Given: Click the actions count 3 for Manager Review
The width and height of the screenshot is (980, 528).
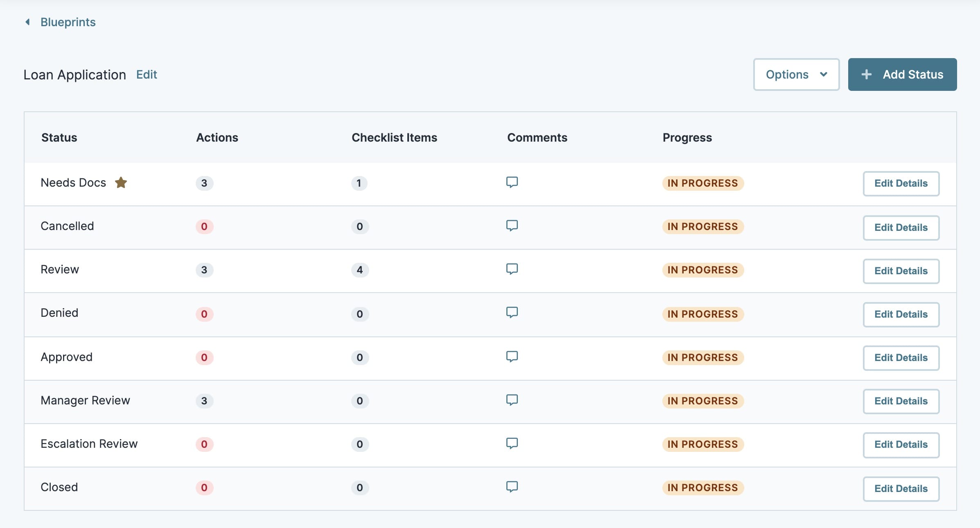Looking at the screenshot, I should coord(204,401).
